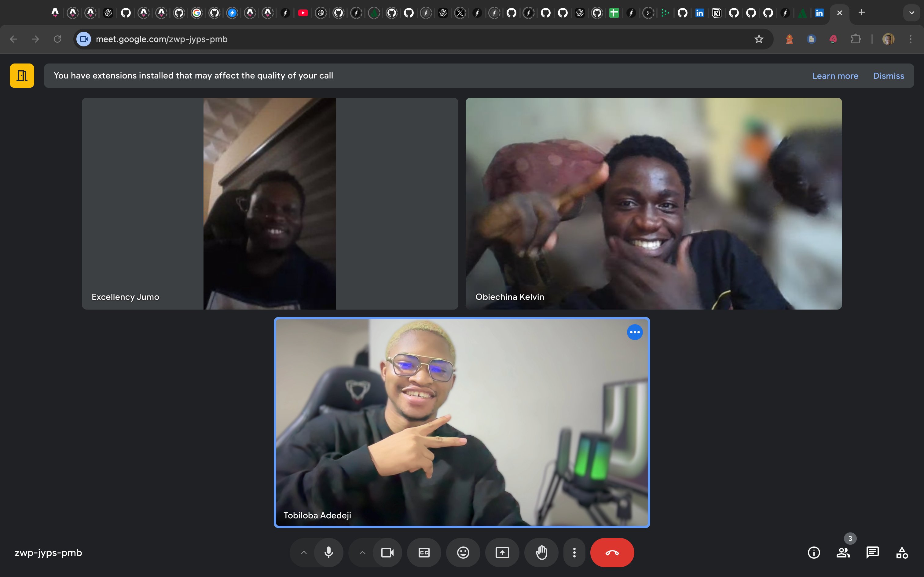Open meeting details info icon

coord(814,552)
